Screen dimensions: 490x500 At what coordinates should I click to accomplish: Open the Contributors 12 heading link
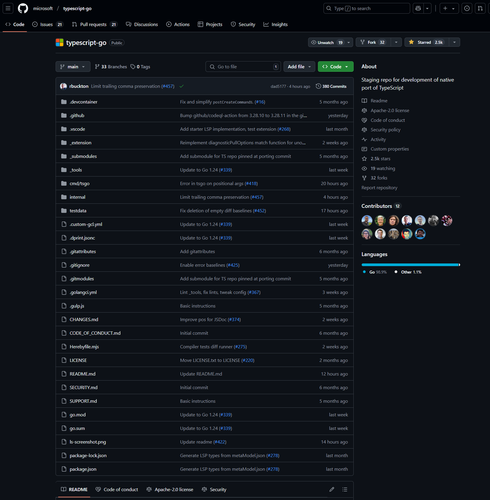[x=381, y=206]
